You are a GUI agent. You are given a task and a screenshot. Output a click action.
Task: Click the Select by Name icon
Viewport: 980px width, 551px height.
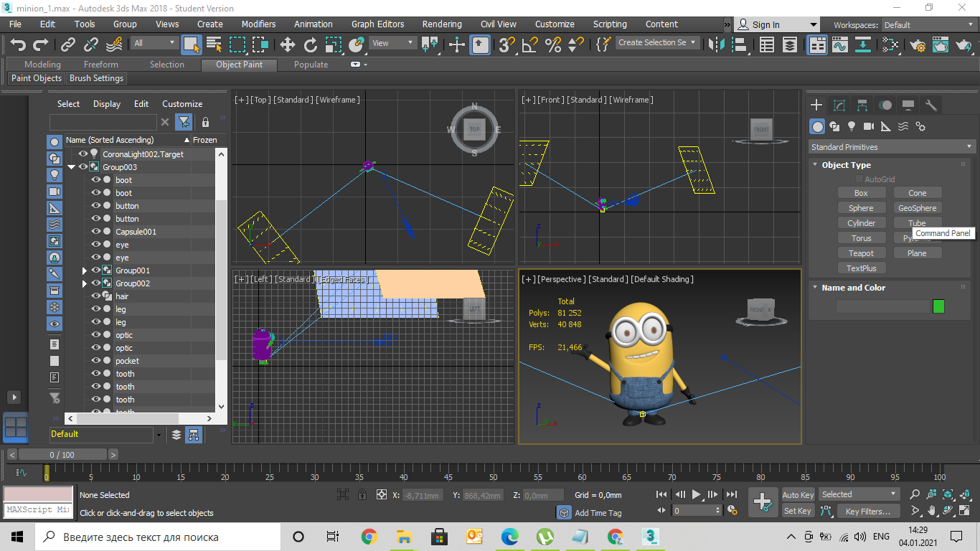point(214,45)
